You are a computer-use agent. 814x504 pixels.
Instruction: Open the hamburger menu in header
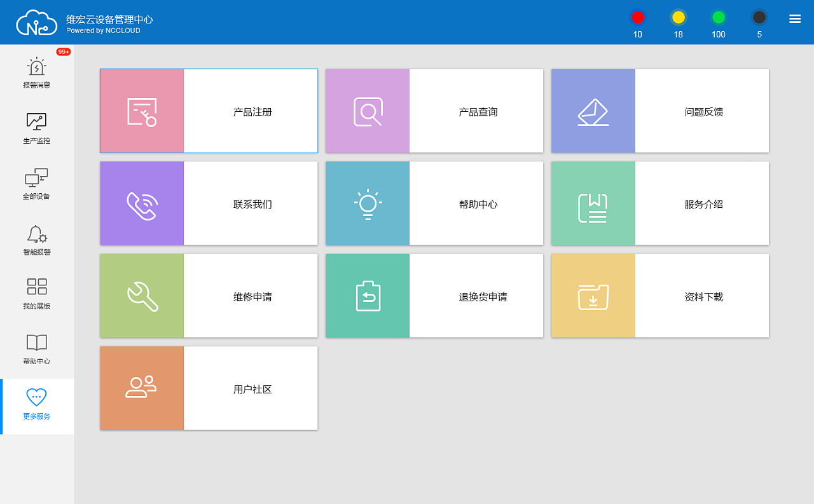tap(795, 18)
